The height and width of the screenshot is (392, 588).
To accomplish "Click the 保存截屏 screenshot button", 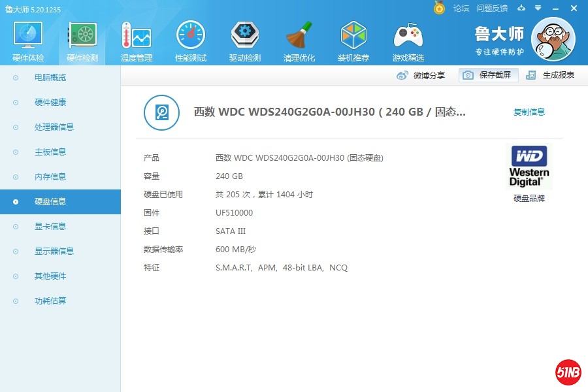I will coord(489,75).
